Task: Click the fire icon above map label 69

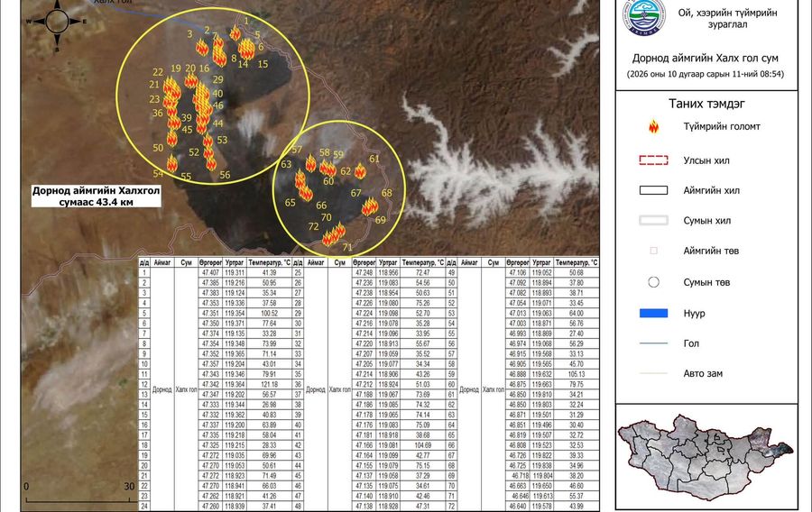Action: pos(370,206)
